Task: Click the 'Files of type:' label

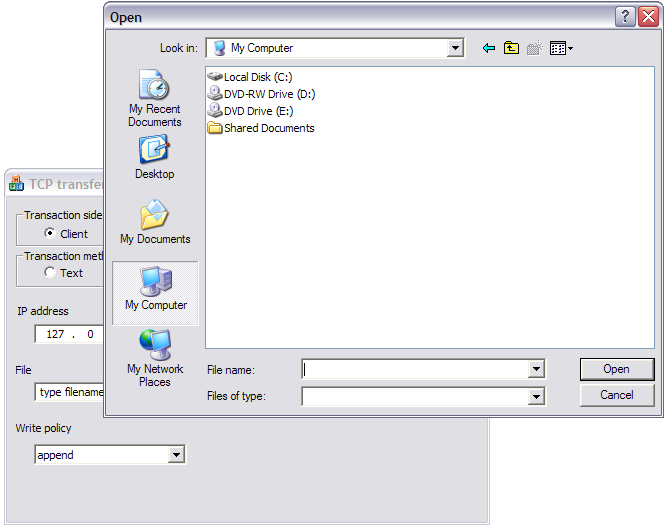Action: (236, 396)
